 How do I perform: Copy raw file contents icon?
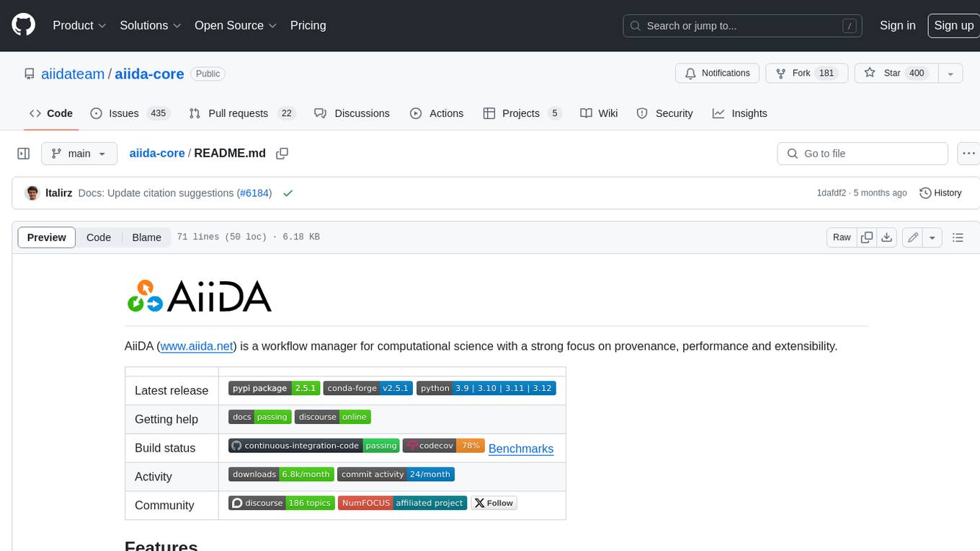867,237
